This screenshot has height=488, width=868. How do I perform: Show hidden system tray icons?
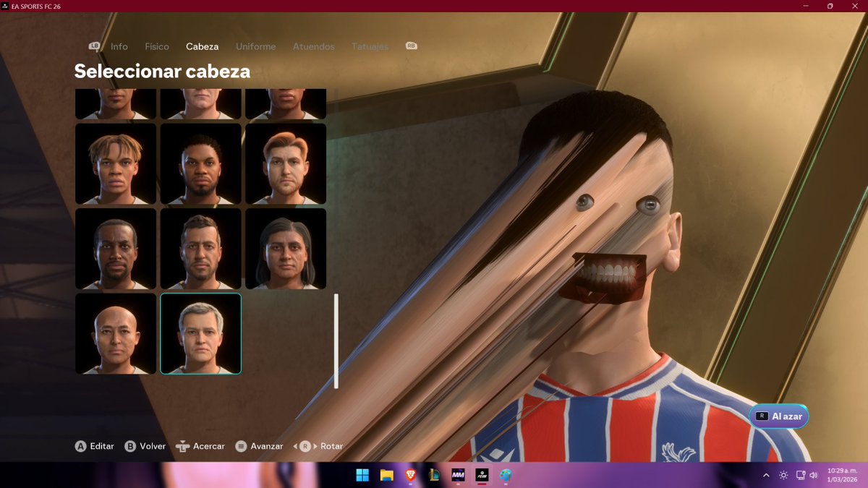pyautogui.click(x=766, y=475)
